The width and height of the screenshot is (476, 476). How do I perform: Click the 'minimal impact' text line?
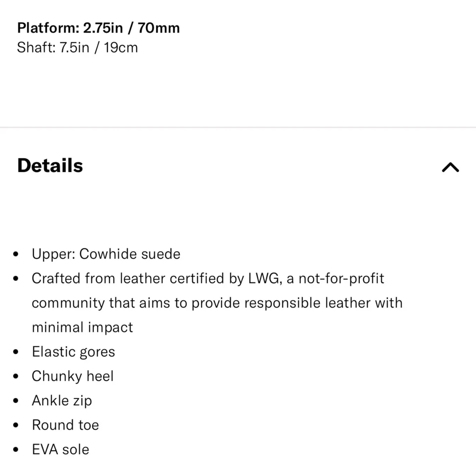[82, 327]
